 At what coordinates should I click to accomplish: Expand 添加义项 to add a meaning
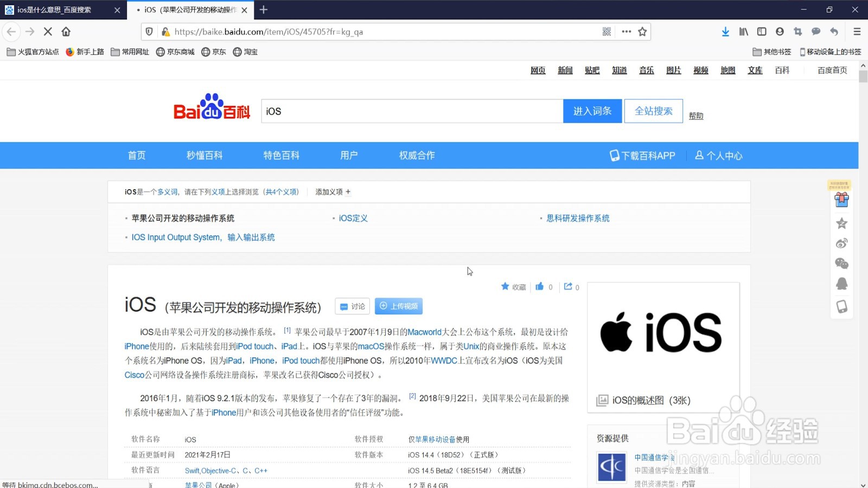(x=333, y=191)
